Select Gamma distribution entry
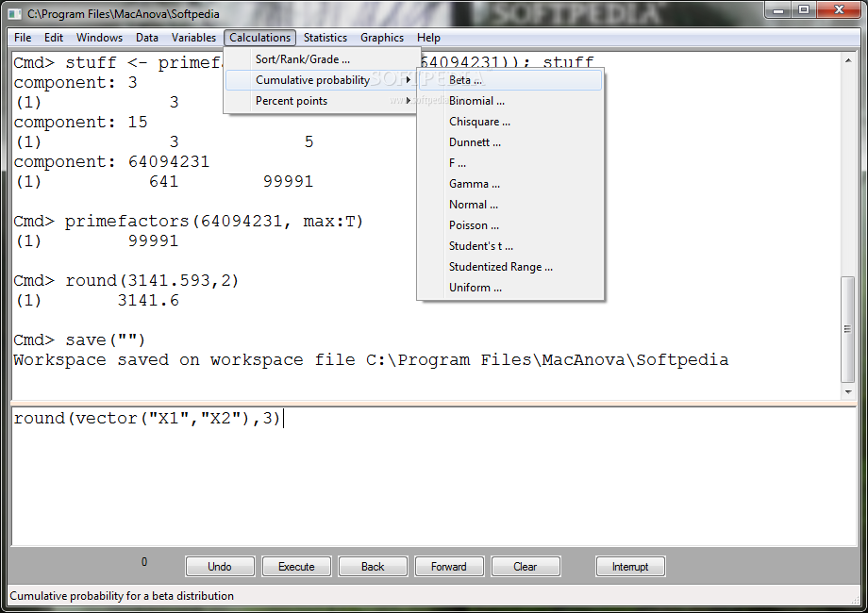The height and width of the screenshot is (613, 868). (x=510, y=184)
